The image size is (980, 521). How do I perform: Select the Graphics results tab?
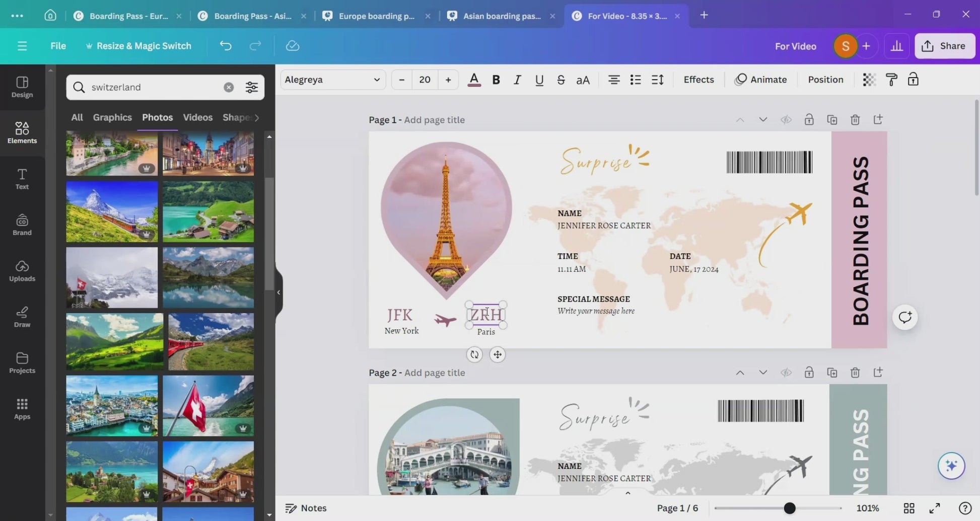(112, 117)
